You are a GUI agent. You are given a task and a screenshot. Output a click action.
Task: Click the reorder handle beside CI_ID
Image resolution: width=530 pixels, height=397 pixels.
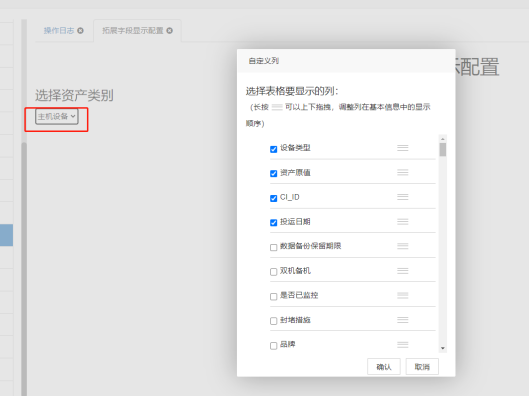click(403, 197)
